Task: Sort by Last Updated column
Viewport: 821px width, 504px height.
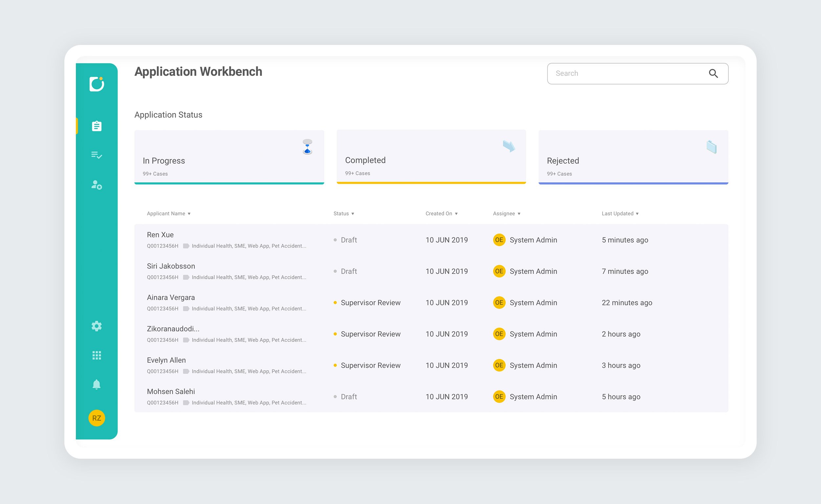Action: [620, 213]
